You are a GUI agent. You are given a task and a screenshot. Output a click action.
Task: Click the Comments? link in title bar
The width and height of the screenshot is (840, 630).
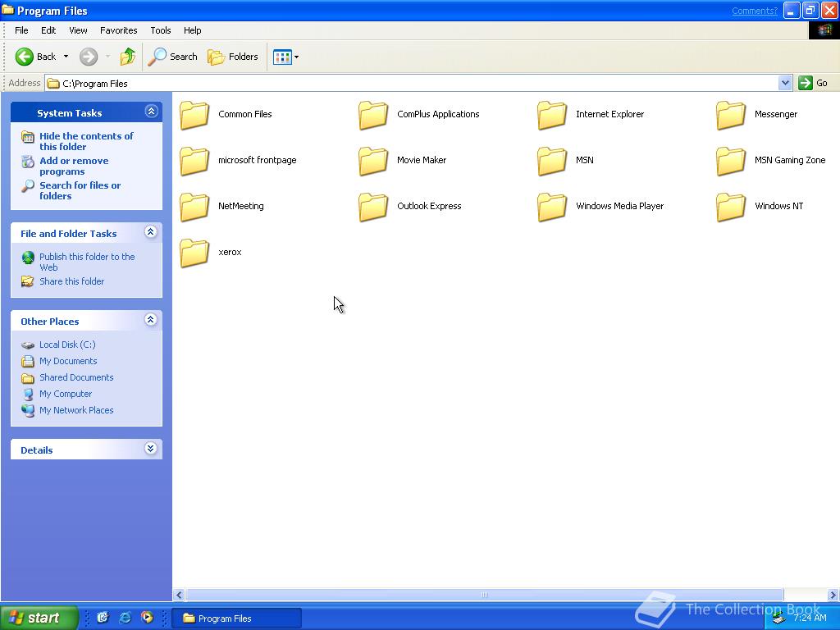[x=755, y=11]
